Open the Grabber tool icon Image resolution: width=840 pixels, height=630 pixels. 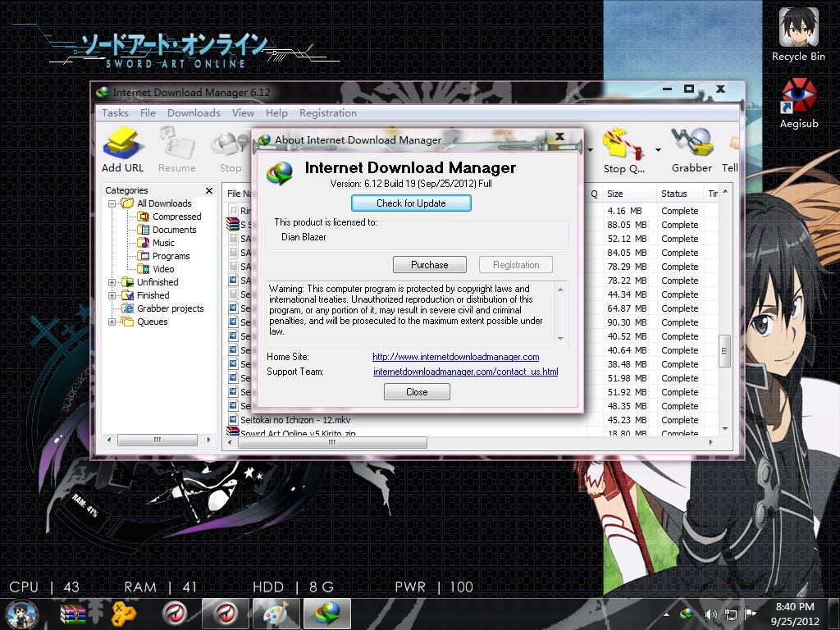pyautogui.click(x=692, y=151)
